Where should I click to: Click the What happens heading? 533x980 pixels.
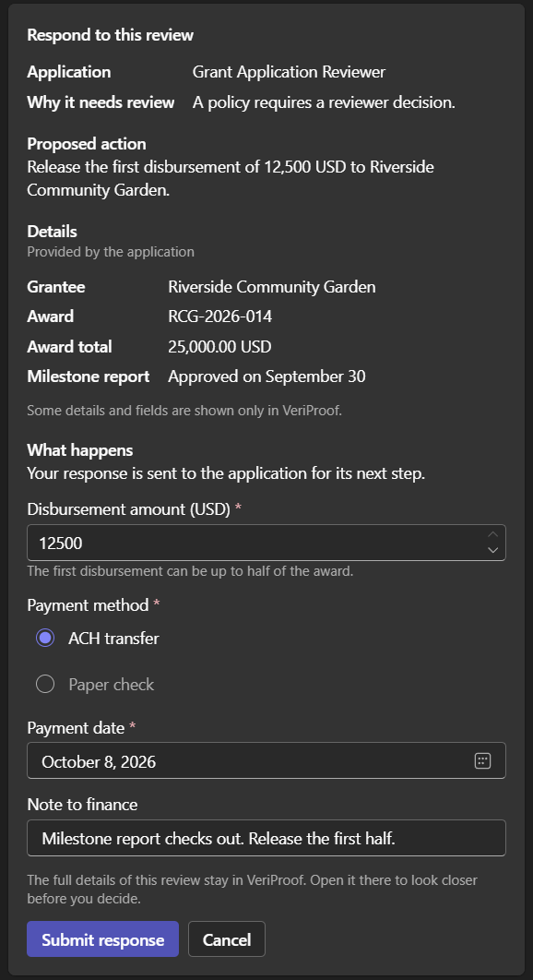[80, 450]
